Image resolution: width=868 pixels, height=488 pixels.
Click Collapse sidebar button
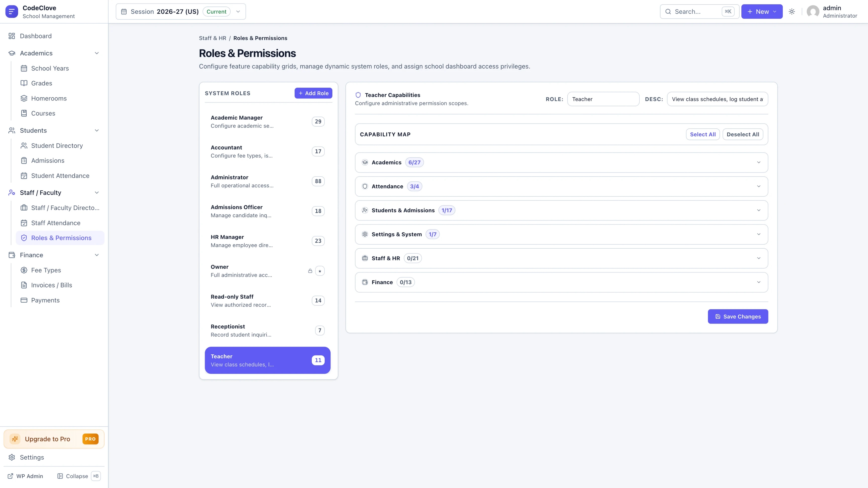click(79, 476)
